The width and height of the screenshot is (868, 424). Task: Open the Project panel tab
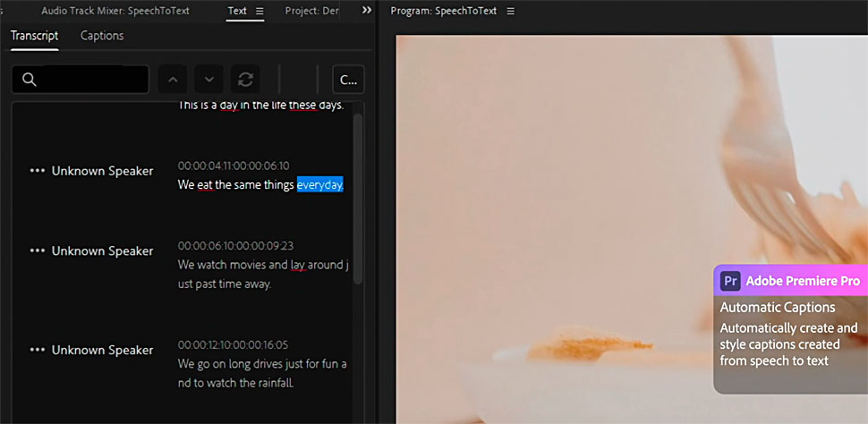click(x=311, y=11)
